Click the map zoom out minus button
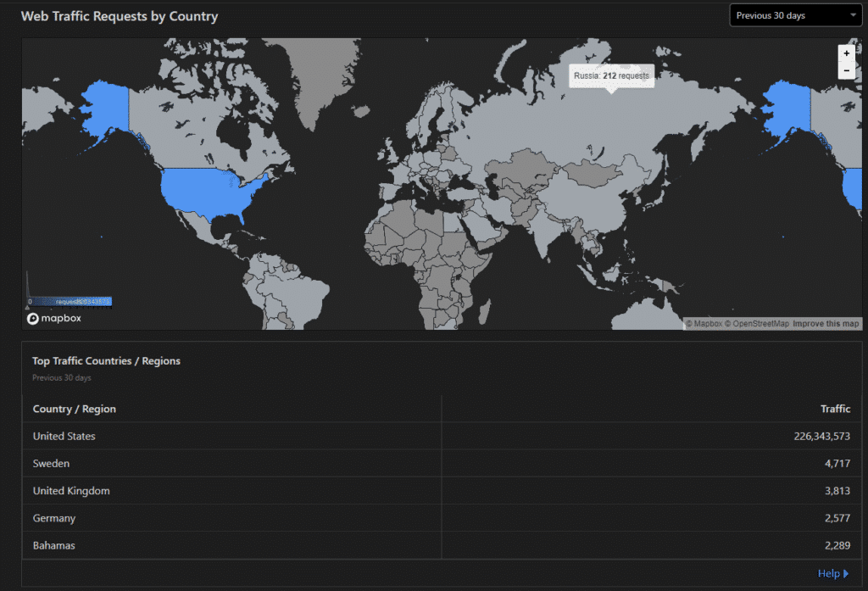The width and height of the screenshot is (868, 591). click(846, 70)
